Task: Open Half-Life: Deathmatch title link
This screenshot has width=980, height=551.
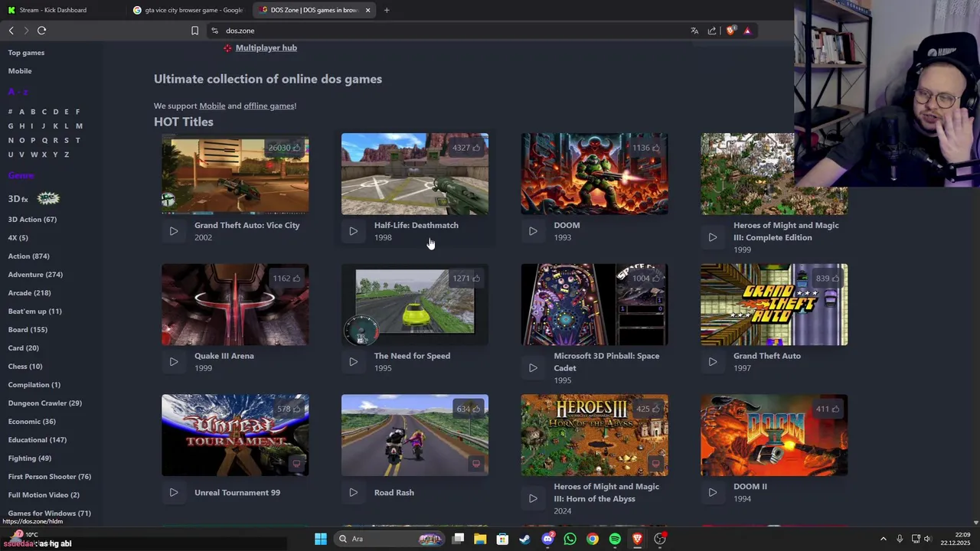Action: click(x=416, y=225)
